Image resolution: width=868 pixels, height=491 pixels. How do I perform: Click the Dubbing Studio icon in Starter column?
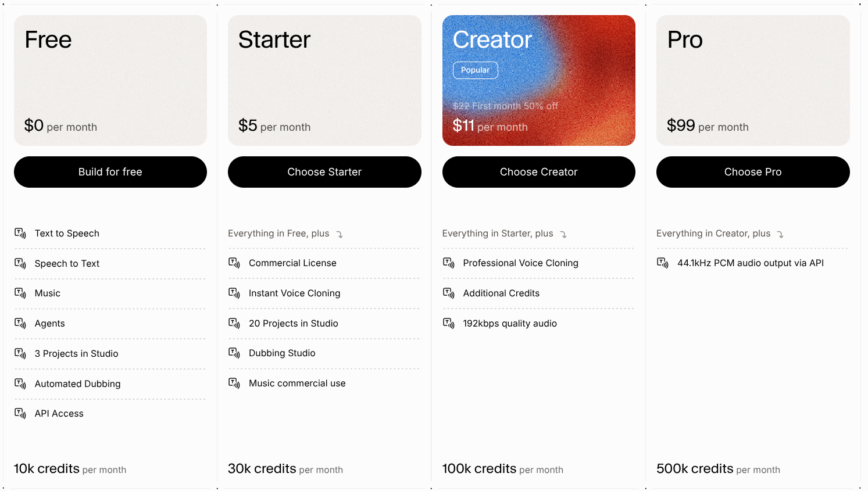pos(234,353)
